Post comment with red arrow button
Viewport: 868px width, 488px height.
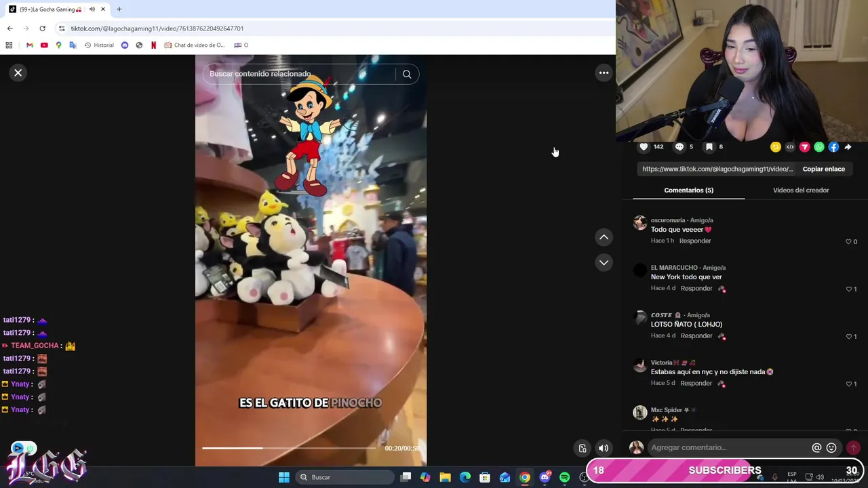pyautogui.click(x=853, y=447)
